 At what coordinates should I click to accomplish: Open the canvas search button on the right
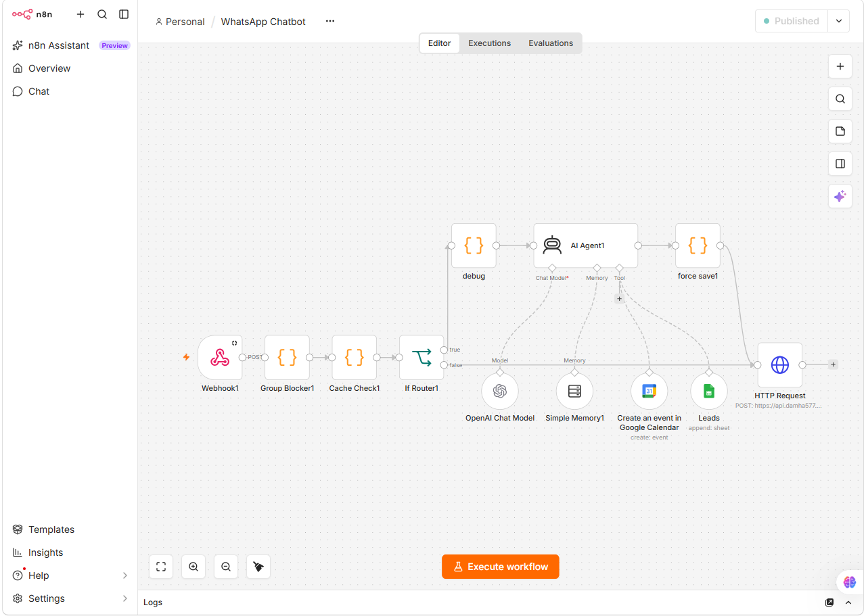[840, 99]
